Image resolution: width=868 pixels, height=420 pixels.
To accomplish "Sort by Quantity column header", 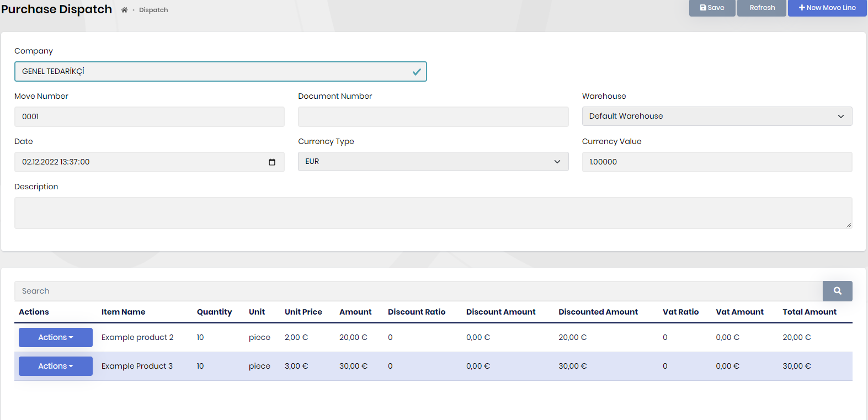I will [x=215, y=312].
